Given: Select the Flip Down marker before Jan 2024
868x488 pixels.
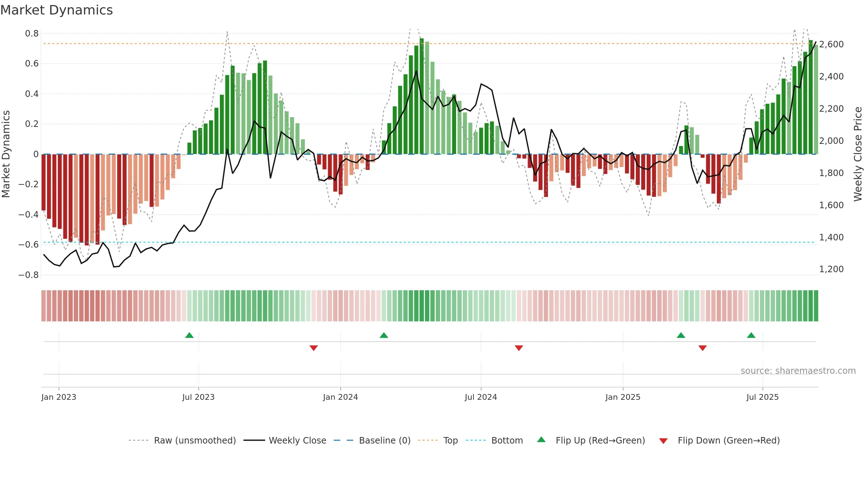Looking at the screenshot, I should (314, 348).
